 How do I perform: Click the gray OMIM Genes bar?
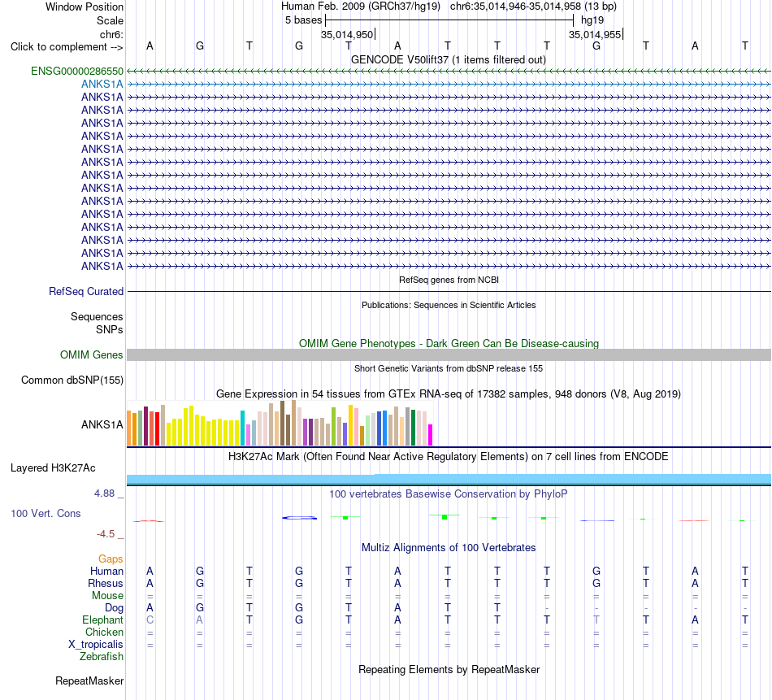point(449,354)
